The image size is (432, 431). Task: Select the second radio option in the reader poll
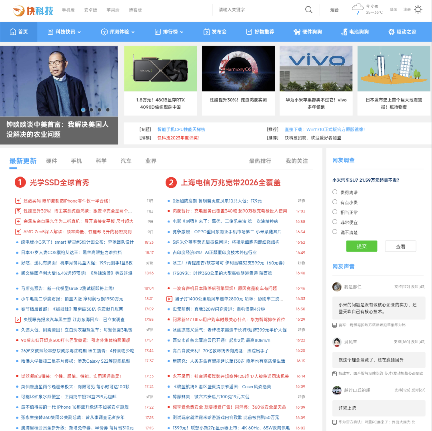click(x=335, y=202)
